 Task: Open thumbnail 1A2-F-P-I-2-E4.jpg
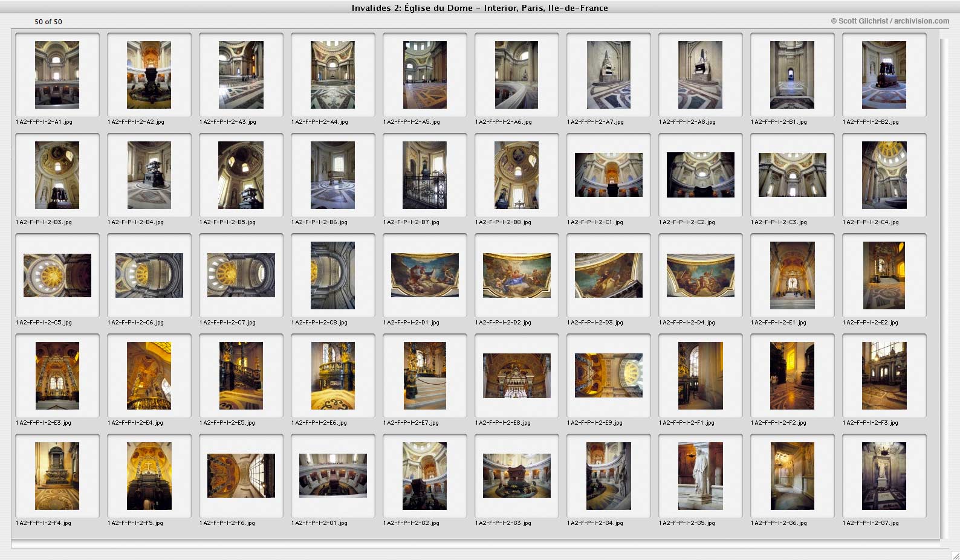149,376
